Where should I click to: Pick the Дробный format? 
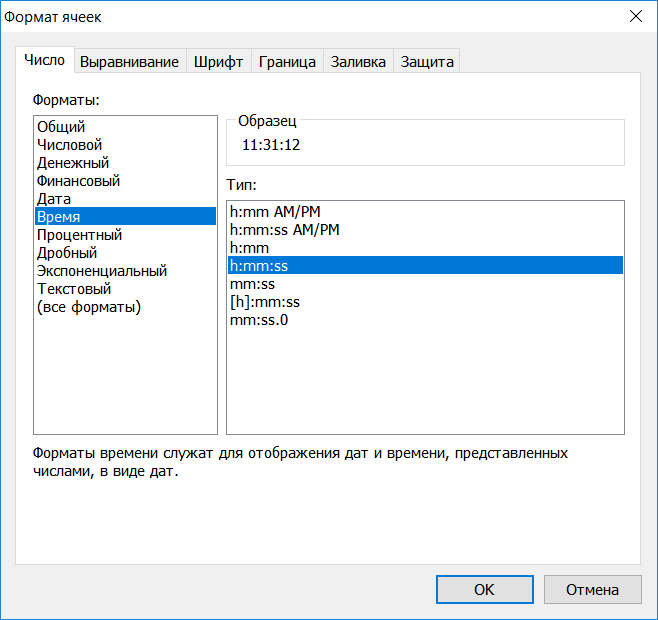tap(125, 253)
